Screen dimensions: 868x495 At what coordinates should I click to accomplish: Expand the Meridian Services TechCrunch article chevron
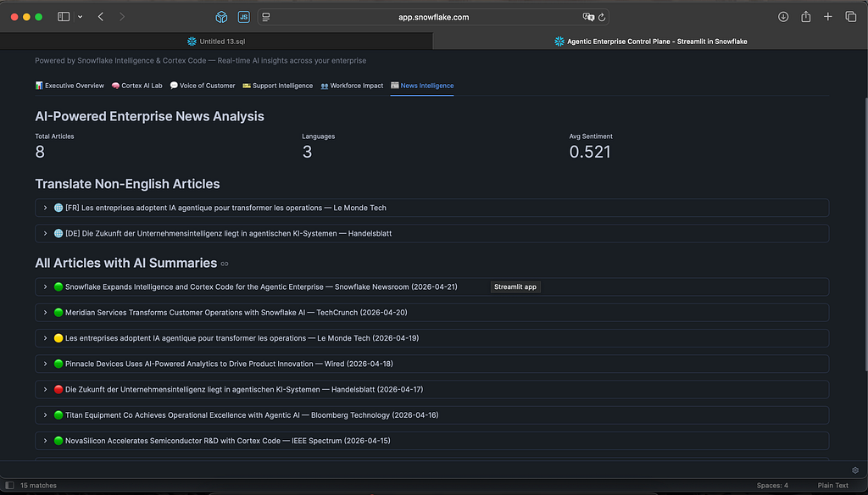click(x=45, y=312)
